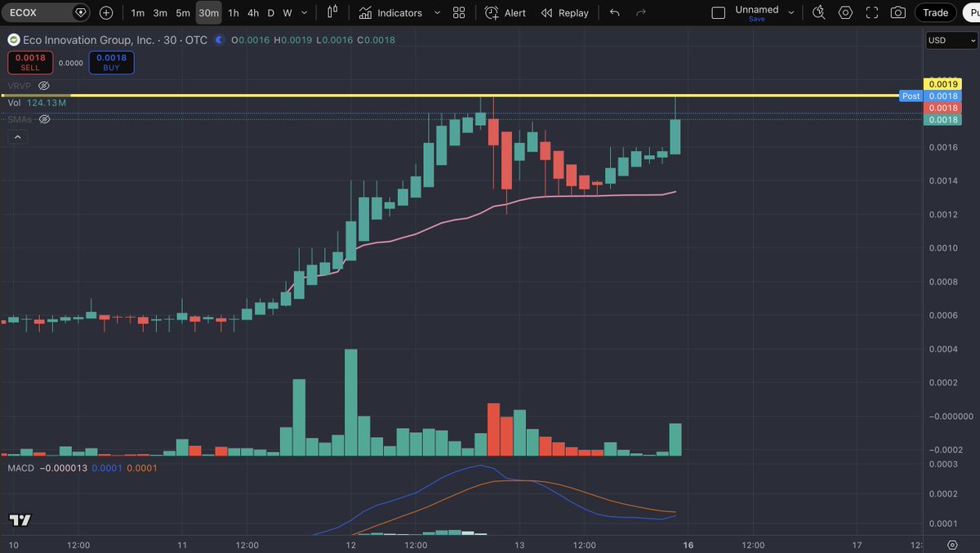Select the 1h timeframe

coord(234,13)
